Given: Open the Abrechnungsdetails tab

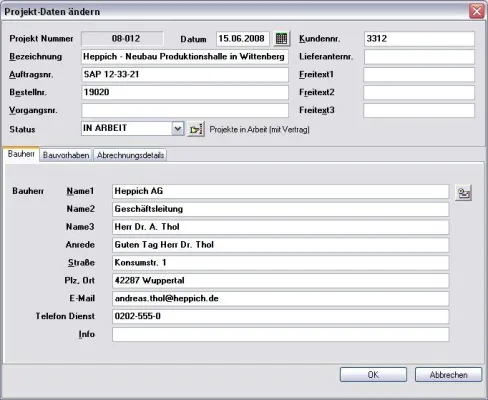Looking at the screenshot, I should (x=130, y=155).
